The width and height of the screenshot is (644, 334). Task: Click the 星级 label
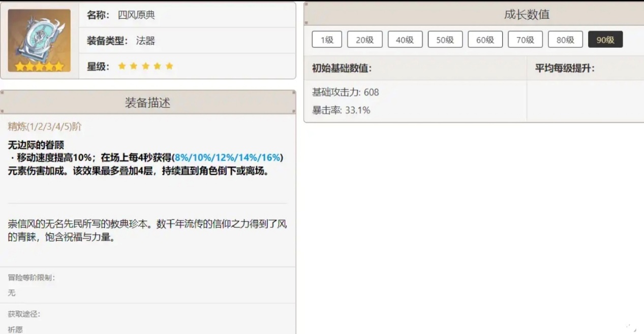tap(98, 66)
